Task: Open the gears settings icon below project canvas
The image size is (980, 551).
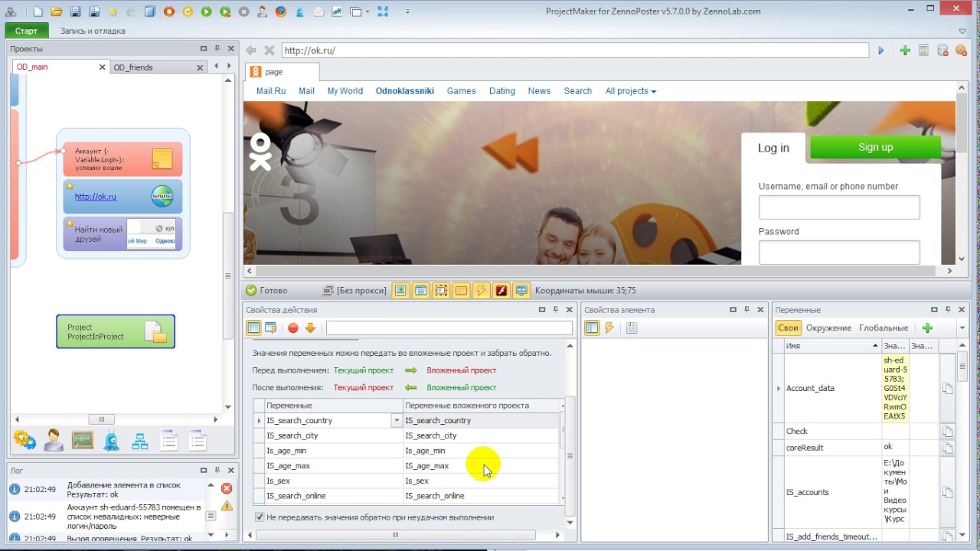Action: (24, 440)
